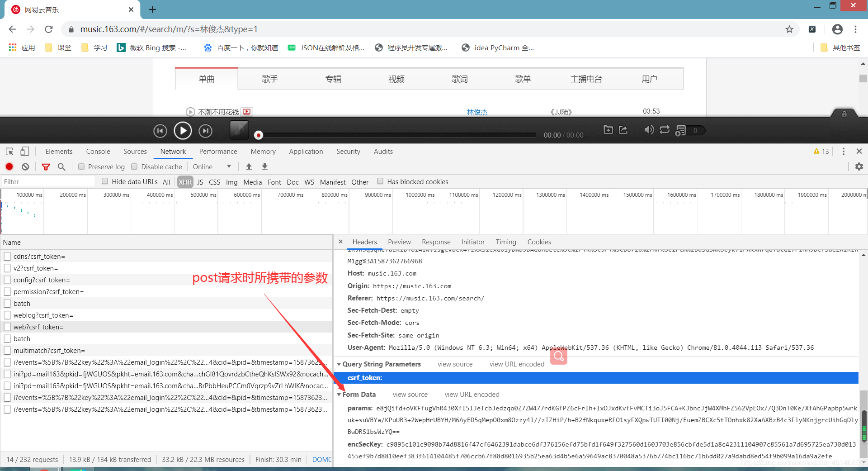Image resolution: width=868 pixels, height=471 pixels.
Task: Open the Chrome profile avatar icon
Action: [837, 29]
